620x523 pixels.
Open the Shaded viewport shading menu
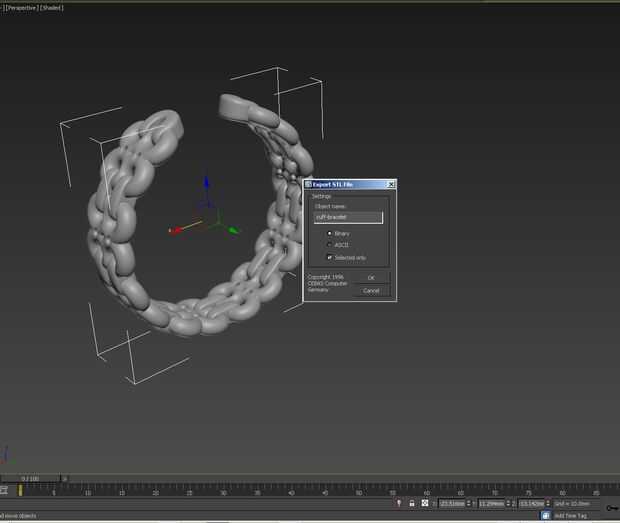[x=51, y=8]
